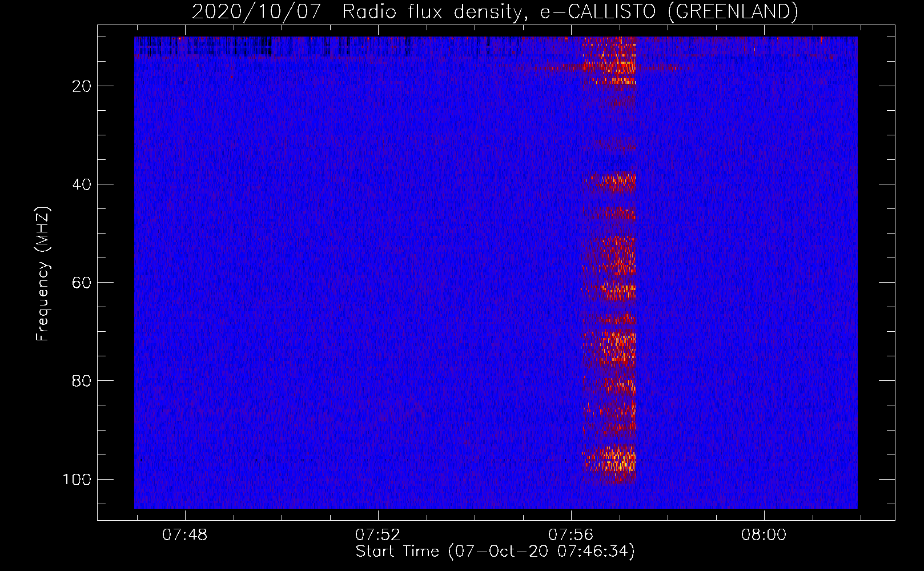The width and height of the screenshot is (924, 571).
Task: Click the 'Start Time (07-Oct-20 07:46:34)' label
Action: point(495,552)
